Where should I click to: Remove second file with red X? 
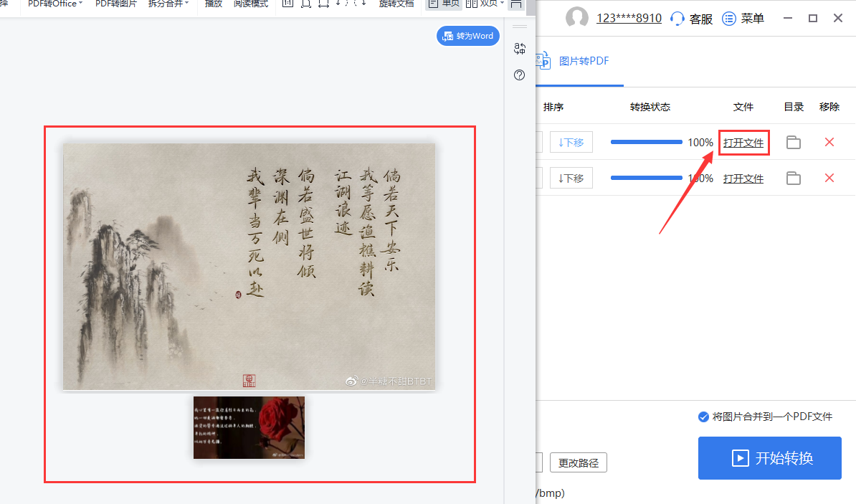[x=829, y=178]
